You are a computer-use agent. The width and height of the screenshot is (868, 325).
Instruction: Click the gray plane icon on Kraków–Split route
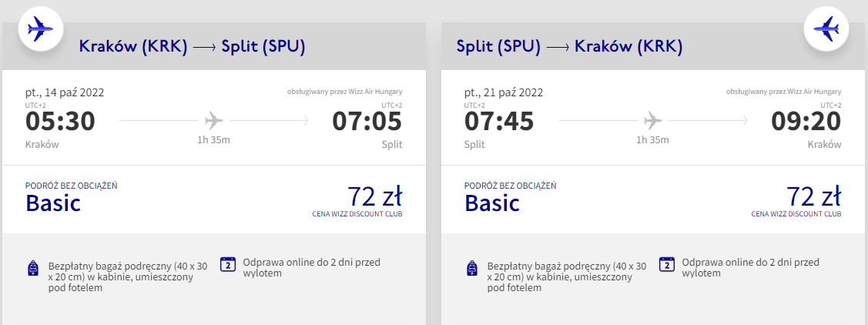coord(214,121)
